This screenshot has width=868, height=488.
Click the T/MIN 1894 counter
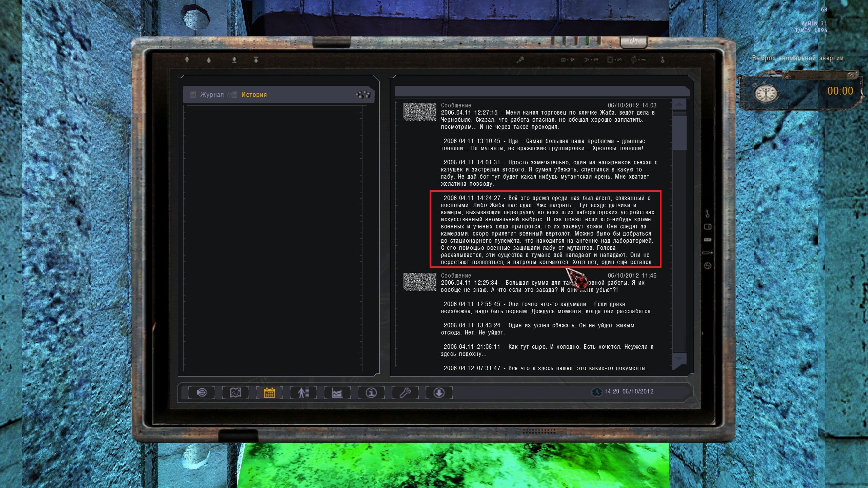[x=811, y=30]
